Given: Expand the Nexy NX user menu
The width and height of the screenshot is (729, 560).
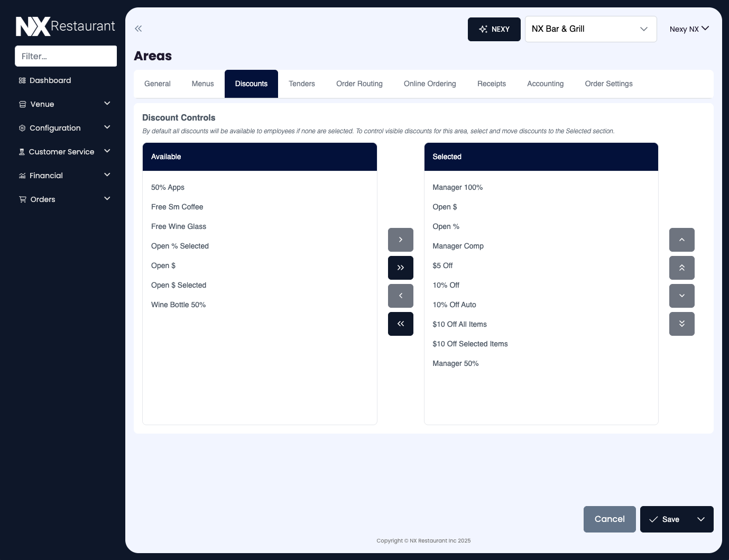Looking at the screenshot, I should coord(689,29).
